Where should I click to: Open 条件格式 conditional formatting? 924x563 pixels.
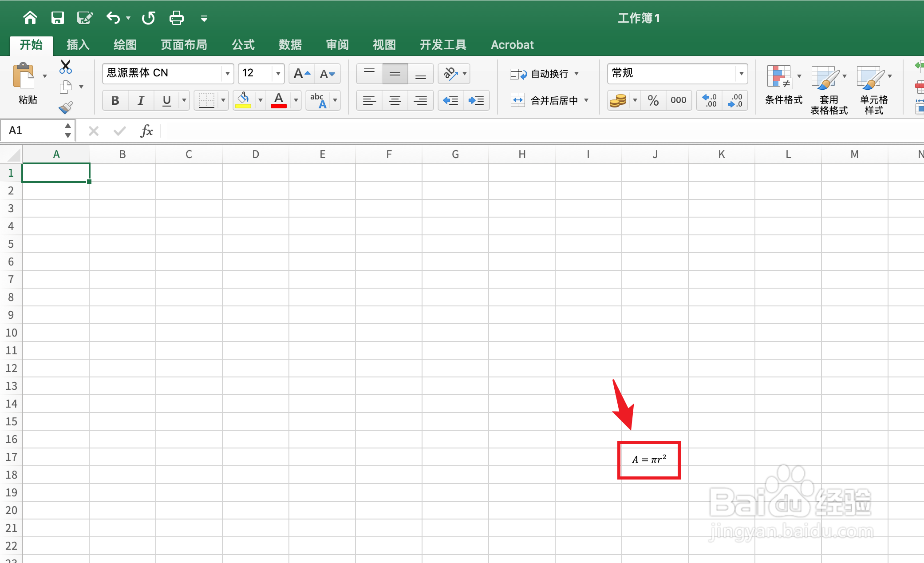pos(783,85)
